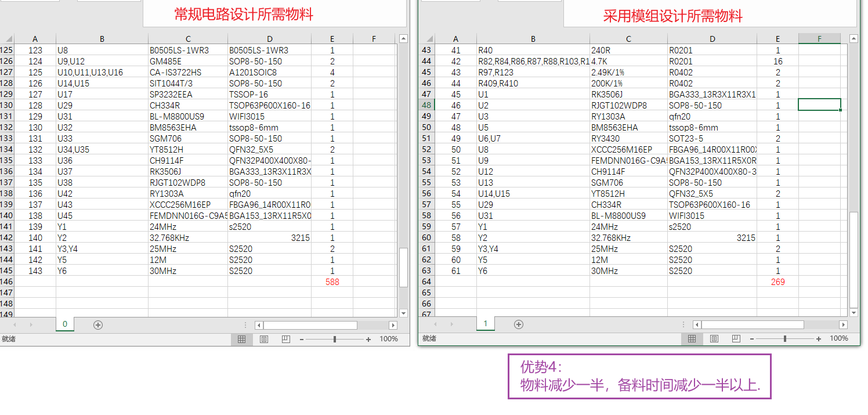The width and height of the screenshot is (868, 415).
Task: Switch left workbook to Page Break Preview
Action: click(x=285, y=339)
